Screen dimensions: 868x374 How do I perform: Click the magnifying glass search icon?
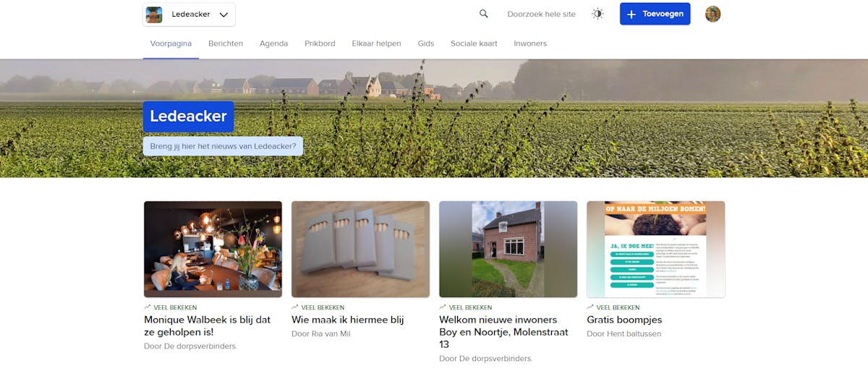(x=484, y=14)
